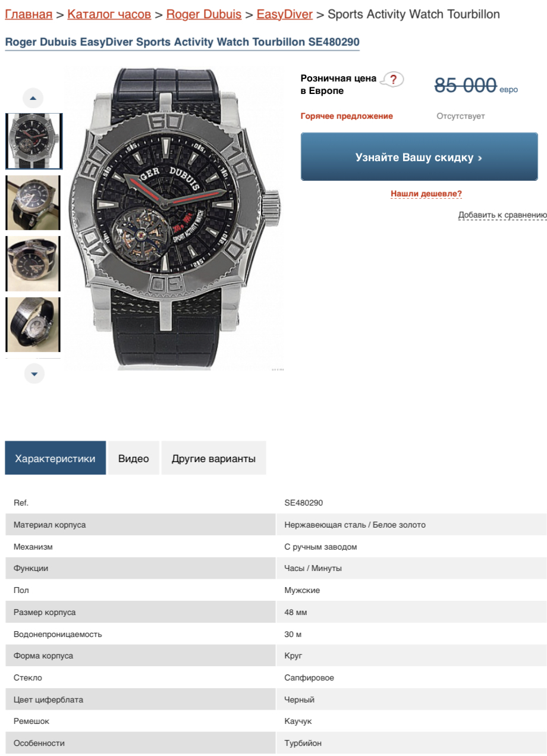Select the fourth thumbnail showing watch side

click(x=33, y=325)
